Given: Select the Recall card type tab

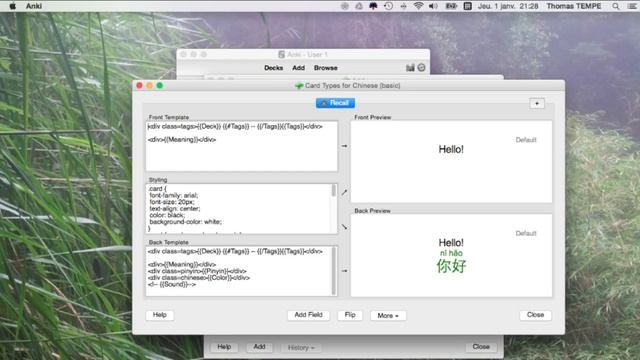Looking at the screenshot, I should click(335, 103).
